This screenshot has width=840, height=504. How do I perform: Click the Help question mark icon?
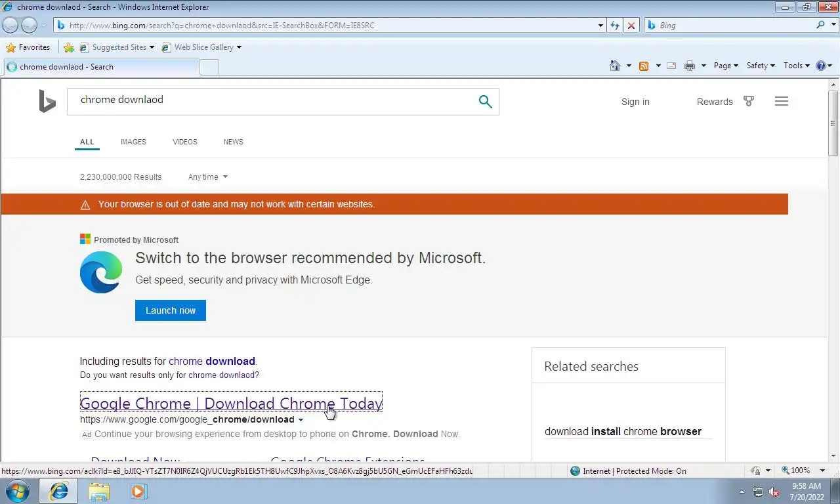click(x=820, y=66)
